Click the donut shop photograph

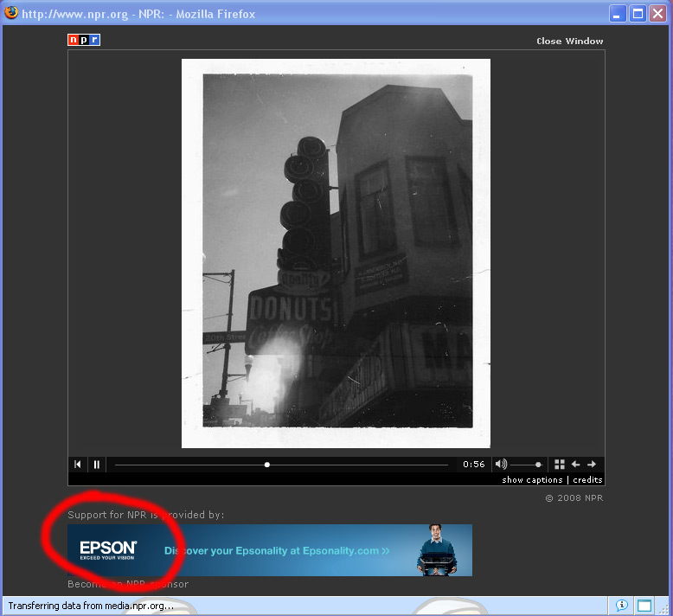click(336, 253)
